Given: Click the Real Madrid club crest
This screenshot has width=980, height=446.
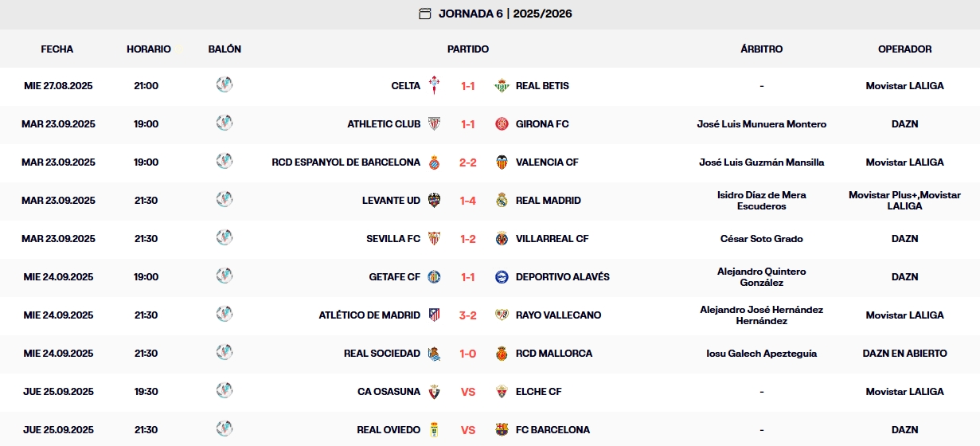Looking at the screenshot, I should 502,200.
